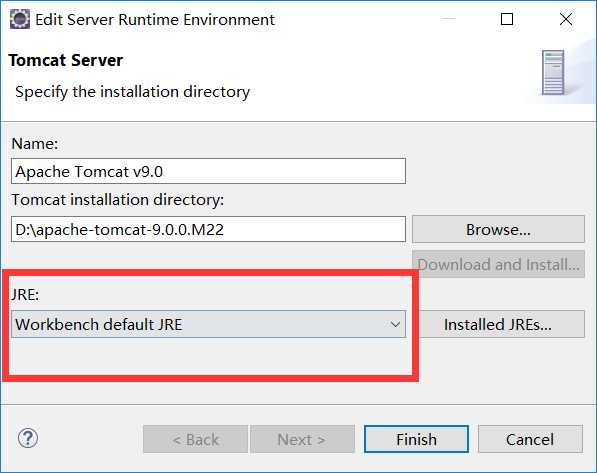Click the 'Name:' label
This screenshot has height=473, width=597.
pyautogui.click(x=35, y=144)
